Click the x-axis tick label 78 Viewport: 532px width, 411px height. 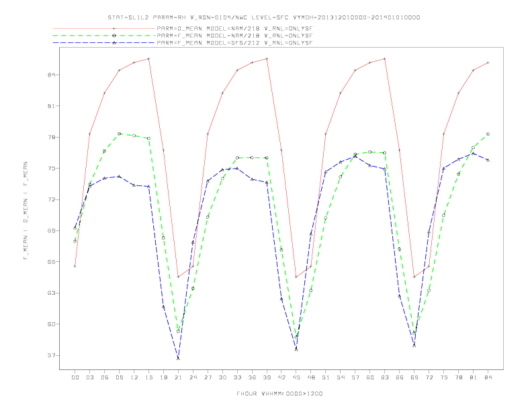[x=459, y=377]
